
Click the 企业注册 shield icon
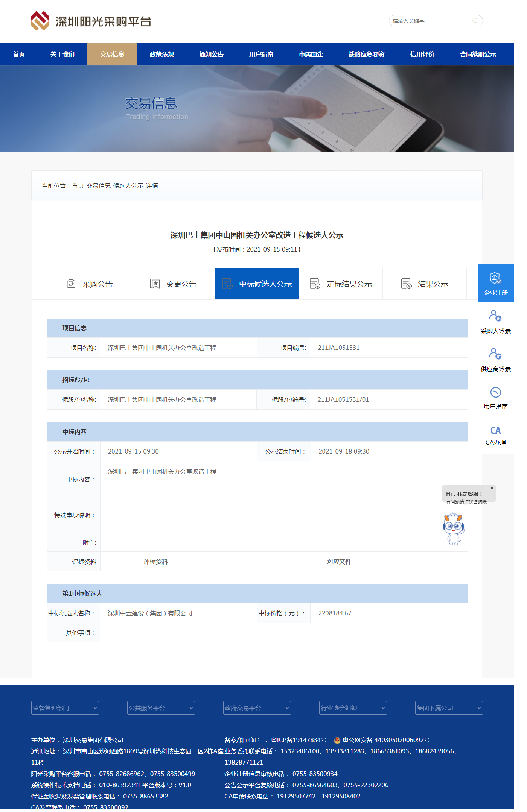click(x=495, y=278)
